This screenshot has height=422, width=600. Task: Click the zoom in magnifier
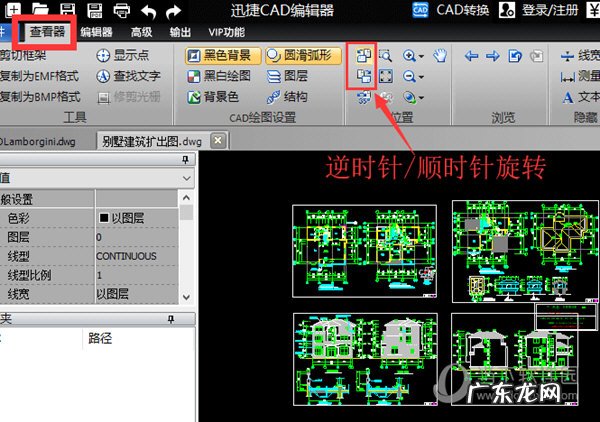409,56
